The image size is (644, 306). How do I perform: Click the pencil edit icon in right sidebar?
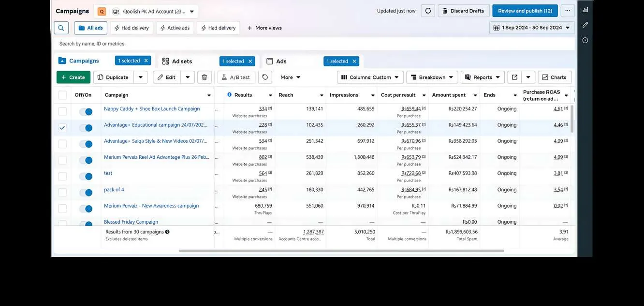pos(585,25)
